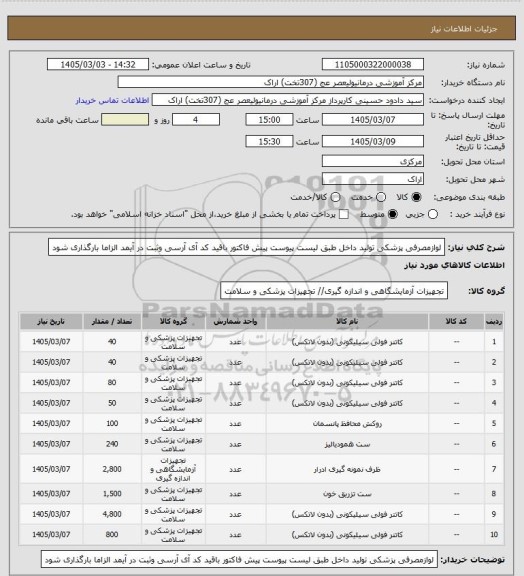Click the تاریخ نیاز column header
Viewport: 524px width, 576px height.
pos(51,321)
